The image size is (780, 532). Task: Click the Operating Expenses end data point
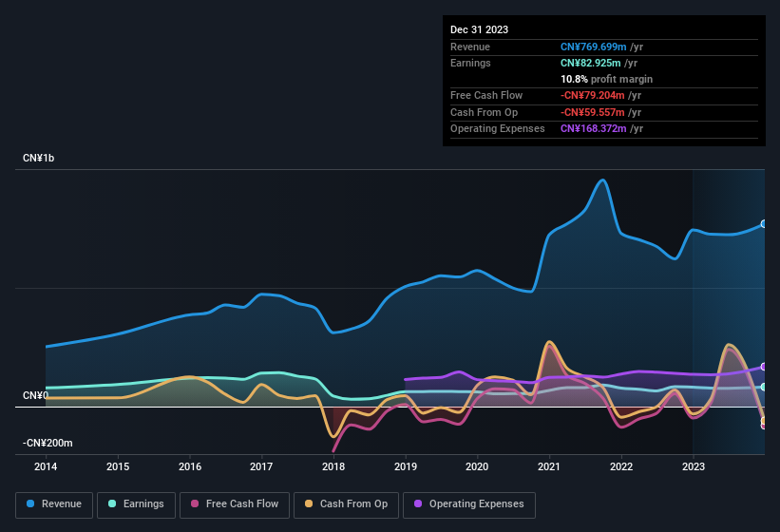(x=764, y=367)
